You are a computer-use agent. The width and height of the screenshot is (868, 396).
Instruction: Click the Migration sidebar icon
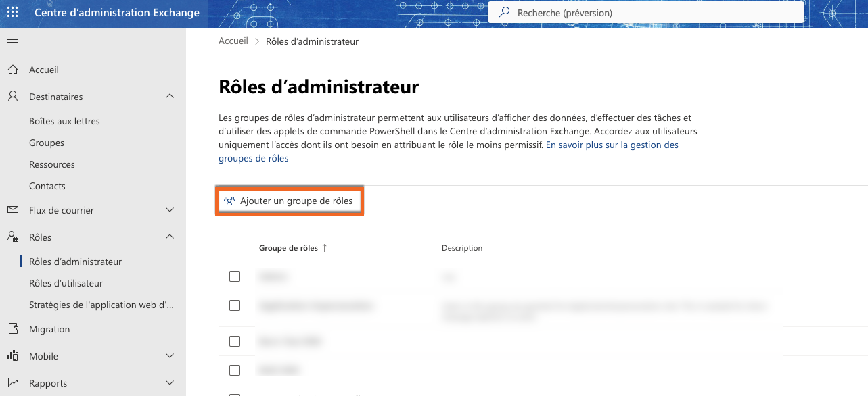tap(12, 328)
